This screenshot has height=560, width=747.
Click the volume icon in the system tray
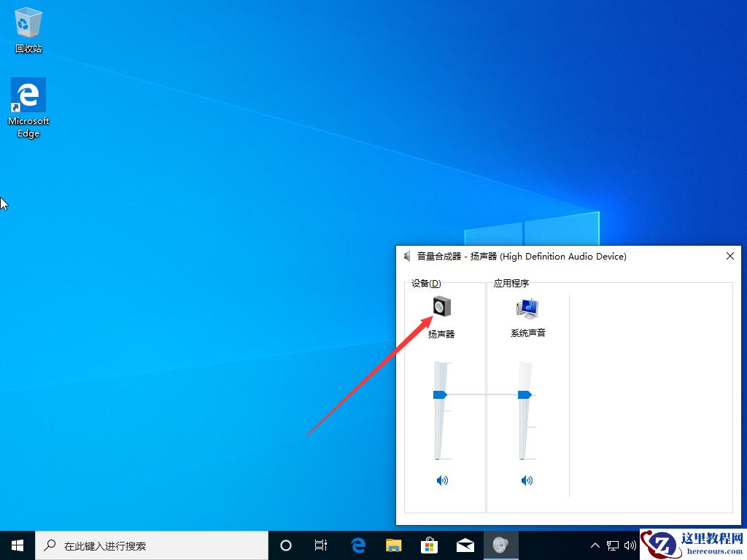click(630, 545)
